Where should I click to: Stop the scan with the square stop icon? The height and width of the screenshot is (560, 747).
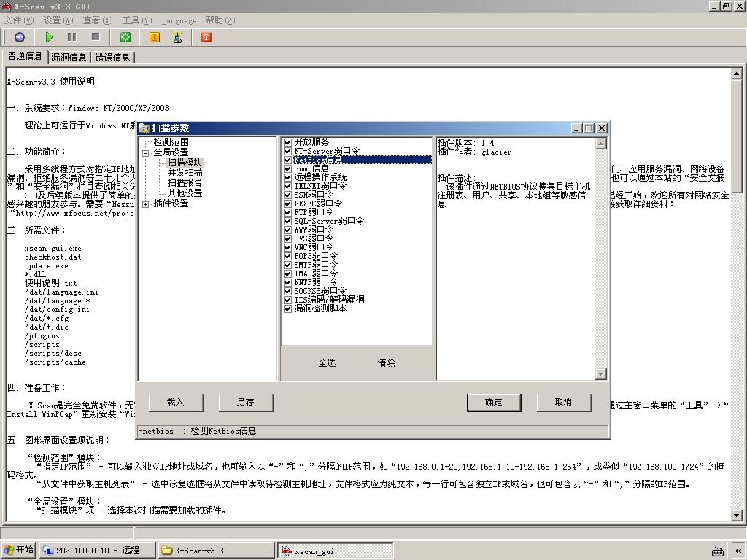tap(96, 37)
